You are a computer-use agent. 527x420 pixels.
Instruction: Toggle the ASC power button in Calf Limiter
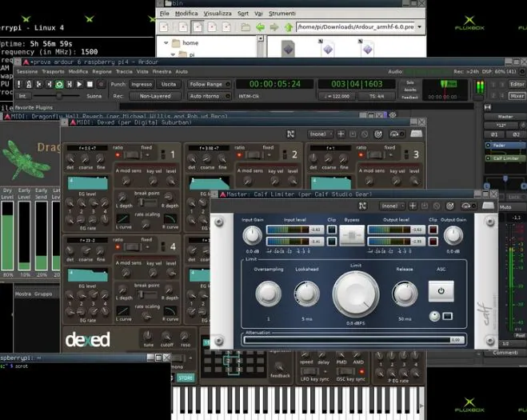441,291
